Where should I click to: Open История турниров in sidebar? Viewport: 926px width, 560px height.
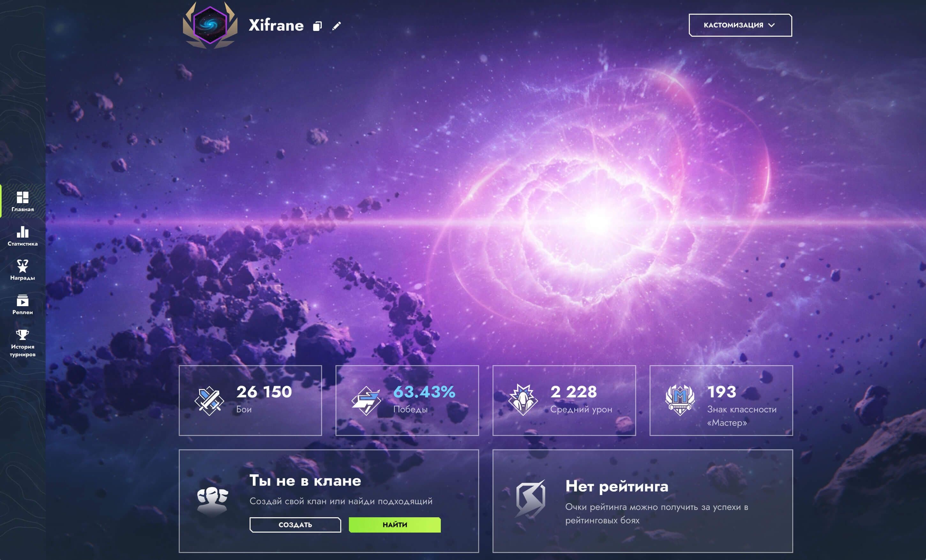(x=23, y=343)
